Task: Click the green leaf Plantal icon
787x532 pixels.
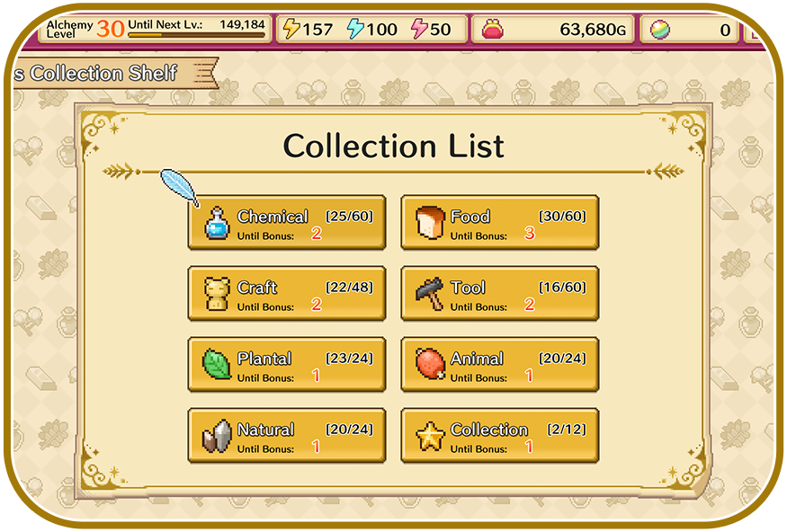Action: tap(217, 365)
